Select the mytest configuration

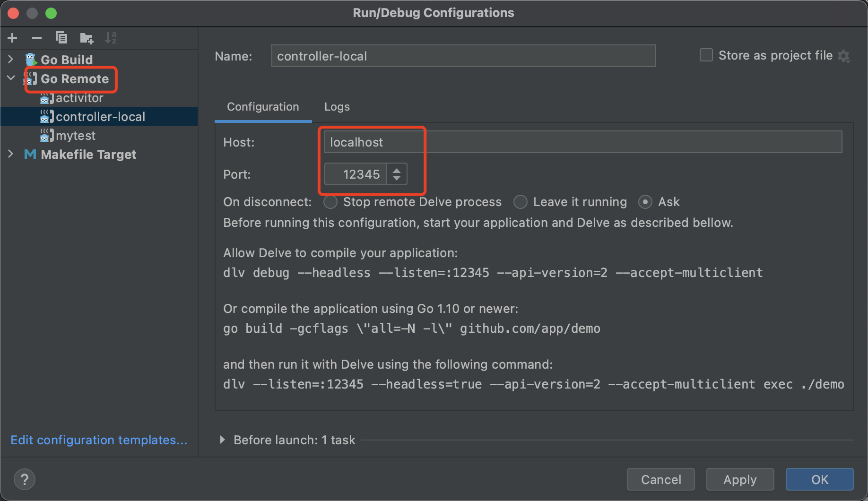(x=99, y=136)
